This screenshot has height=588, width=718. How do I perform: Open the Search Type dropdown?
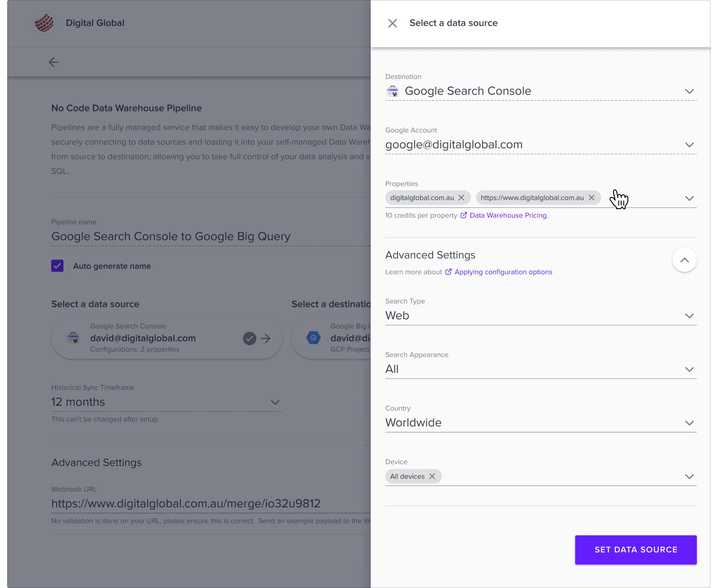[x=541, y=316]
